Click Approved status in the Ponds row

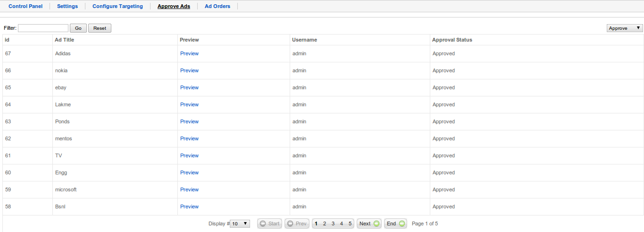point(443,121)
